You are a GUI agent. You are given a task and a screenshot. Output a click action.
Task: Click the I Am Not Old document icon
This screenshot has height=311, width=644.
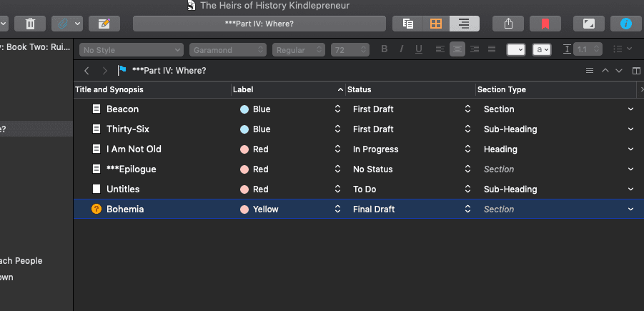[96, 149]
